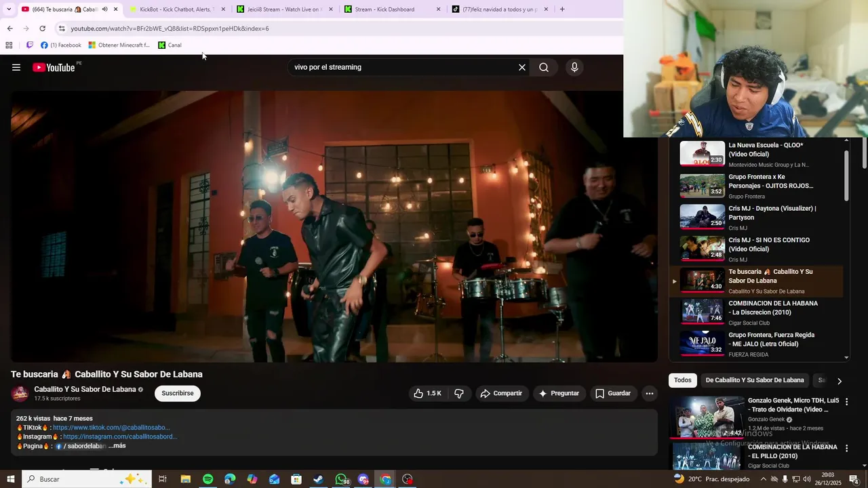Viewport: 868px width, 488px height.
Task: Like the video with thumbs up
Action: coord(427,393)
